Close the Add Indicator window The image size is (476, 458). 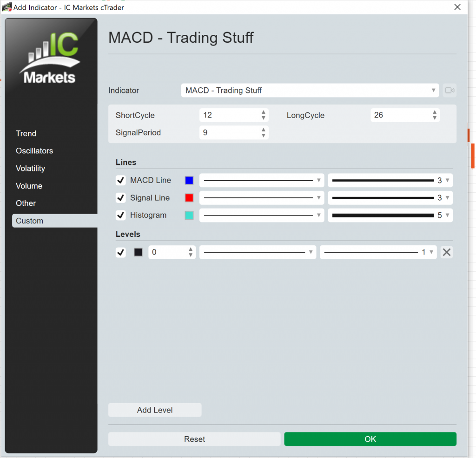[x=457, y=7]
